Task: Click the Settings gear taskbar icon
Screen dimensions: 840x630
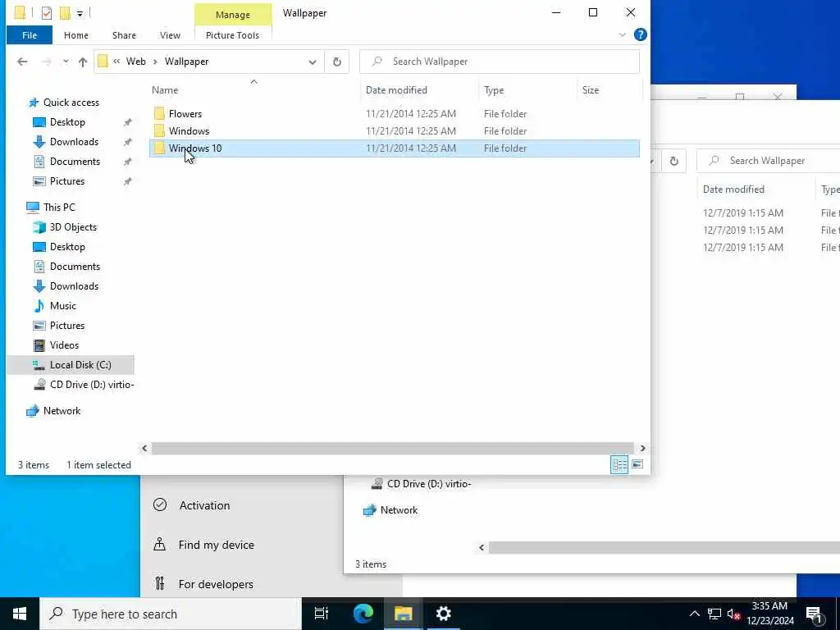Action: click(443, 614)
